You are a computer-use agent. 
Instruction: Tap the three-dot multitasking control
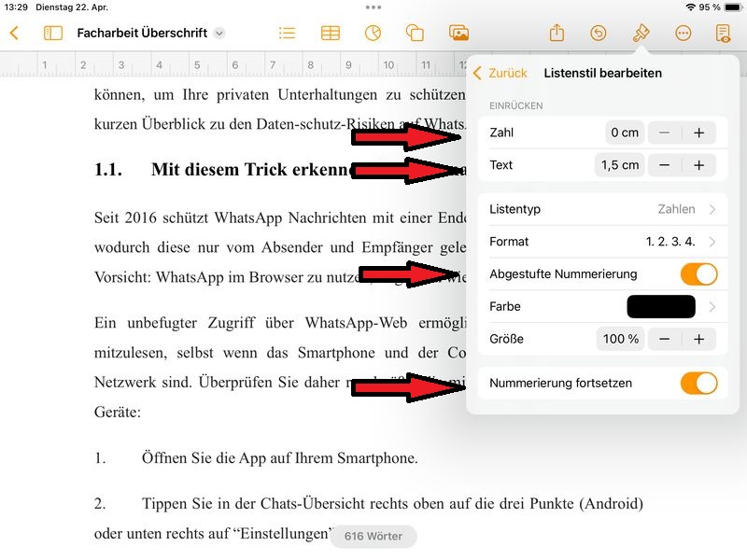coord(373,7)
